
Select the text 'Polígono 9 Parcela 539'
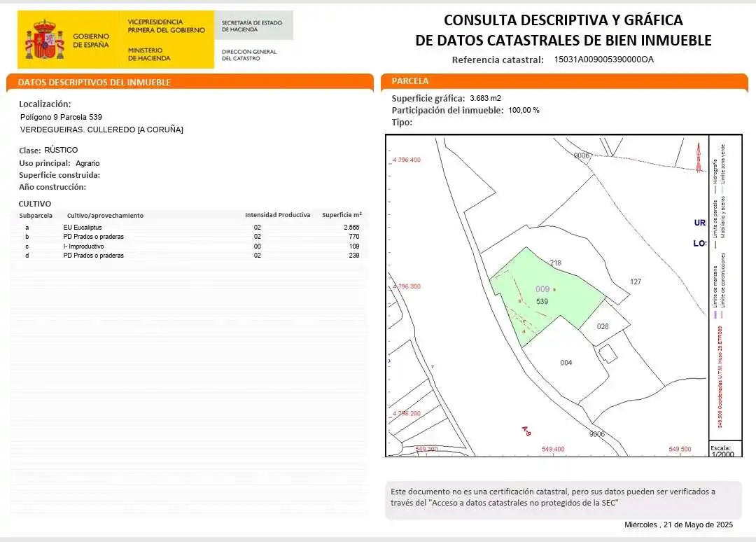[61, 117]
